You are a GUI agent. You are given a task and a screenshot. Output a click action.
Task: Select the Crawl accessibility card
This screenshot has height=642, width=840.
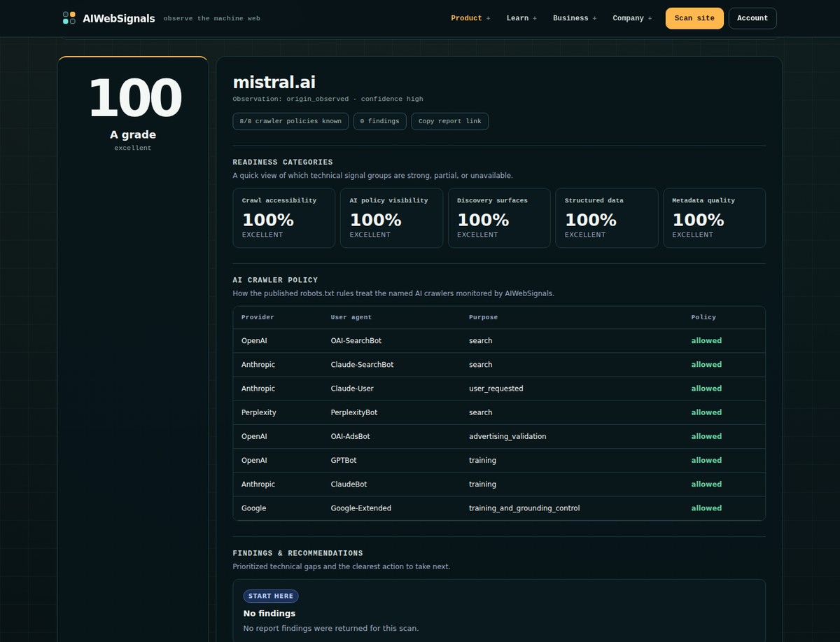[284, 218]
